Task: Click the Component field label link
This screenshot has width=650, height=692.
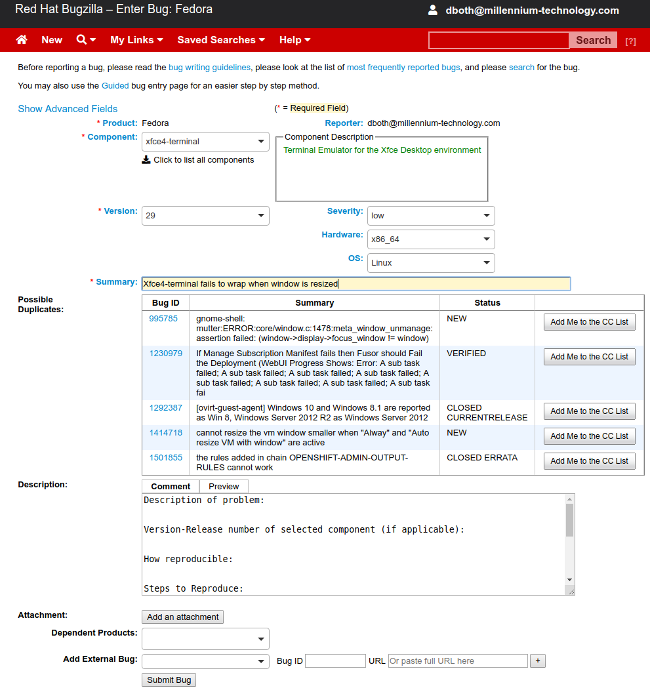Action: (113, 137)
